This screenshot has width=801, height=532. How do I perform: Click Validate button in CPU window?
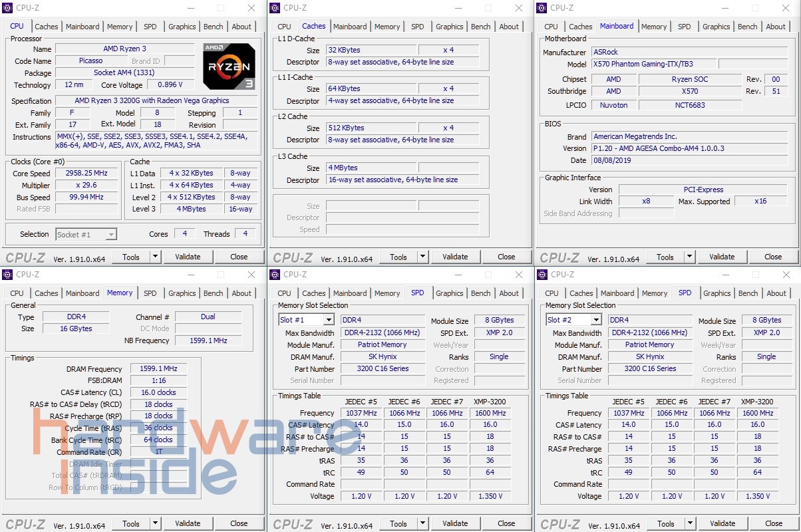click(x=188, y=257)
